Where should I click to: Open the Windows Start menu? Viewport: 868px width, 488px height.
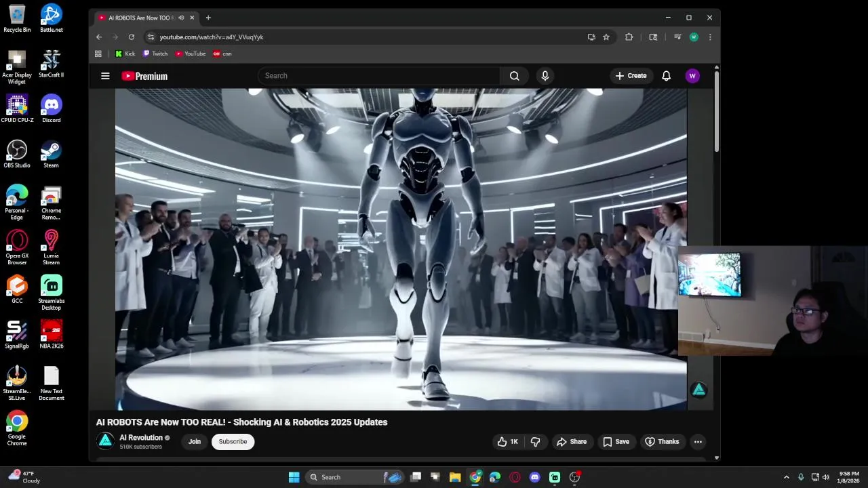pyautogui.click(x=294, y=477)
